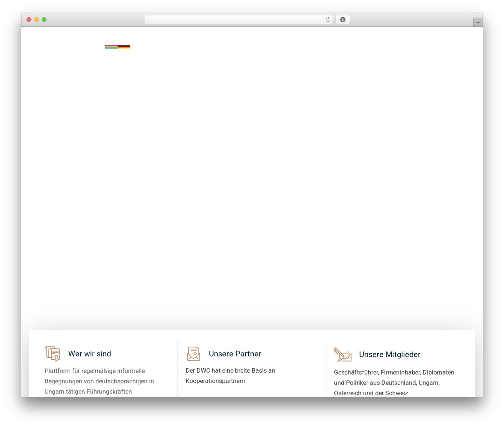This screenshot has height=427, width=504.
Task: Focus the browser address bar field
Action: 238,20
